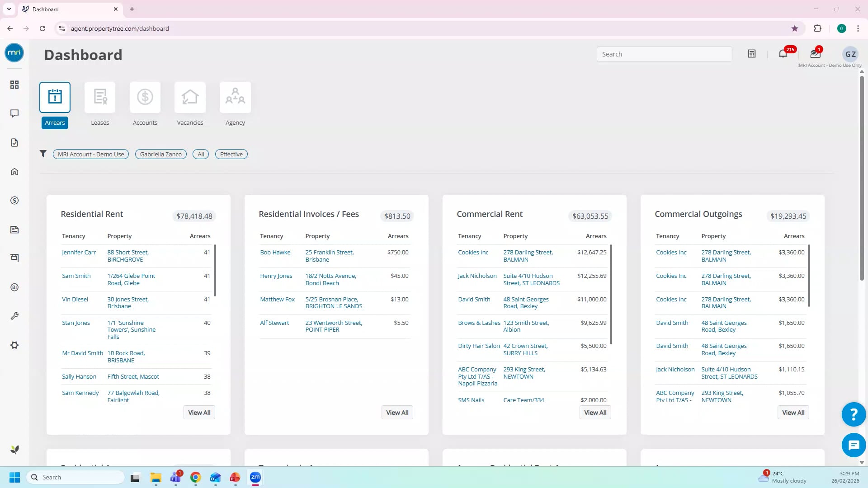868x488 pixels.
Task: Bookmark page with the star icon
Action: point(795,28)
